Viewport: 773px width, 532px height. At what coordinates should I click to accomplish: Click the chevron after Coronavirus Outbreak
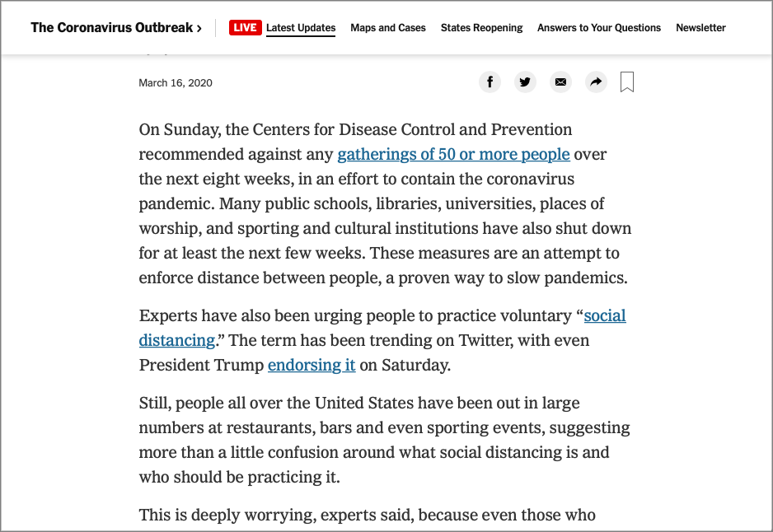point(199,28)
